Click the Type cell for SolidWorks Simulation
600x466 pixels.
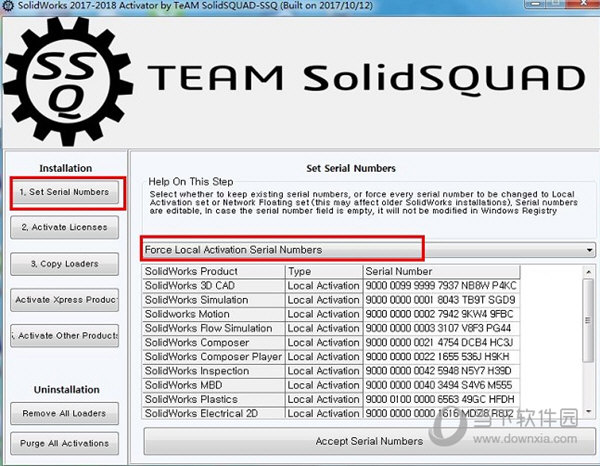324,300
